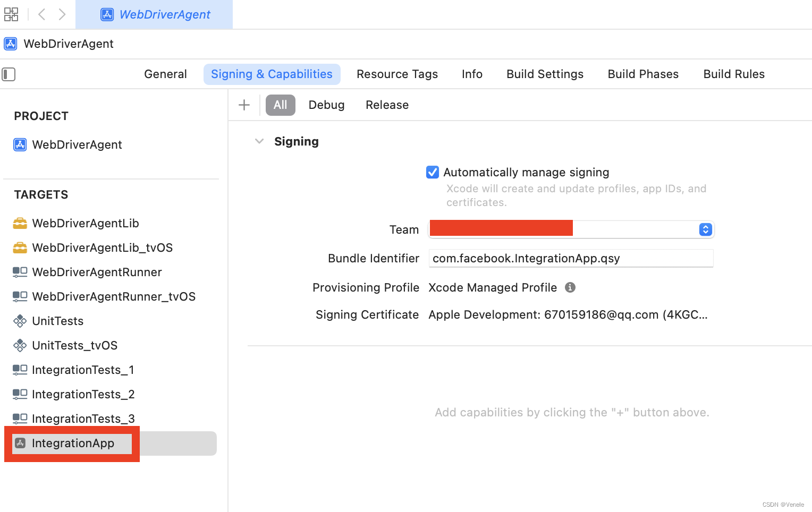Toggle the targets sidebar panel icon

9,74
